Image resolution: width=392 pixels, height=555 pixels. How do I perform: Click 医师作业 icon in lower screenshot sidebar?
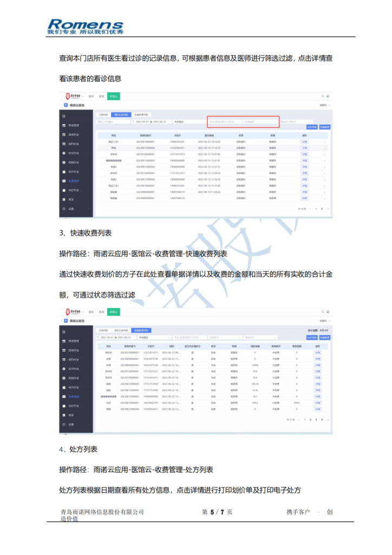point(64,378)
